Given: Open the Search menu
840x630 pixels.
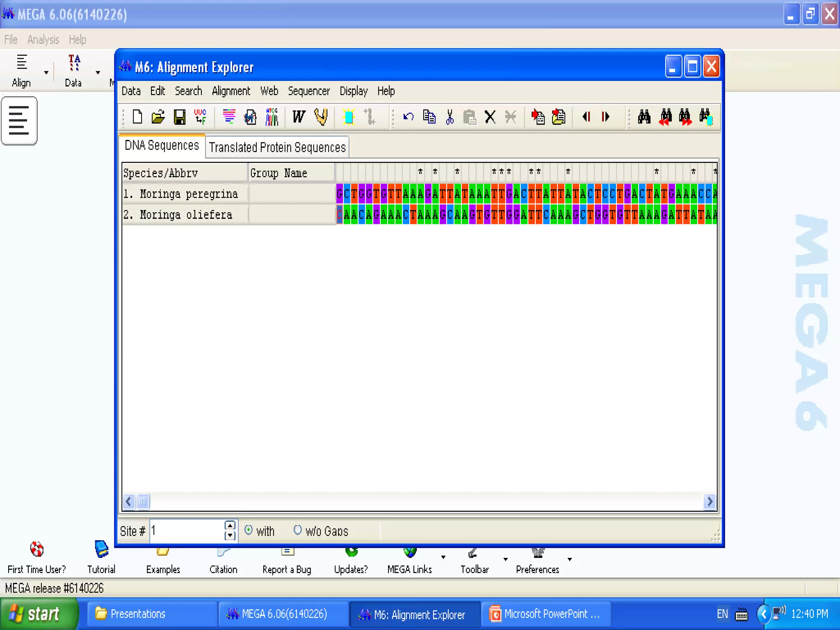Looking at the screenshot, I should [x=188, y=91].
